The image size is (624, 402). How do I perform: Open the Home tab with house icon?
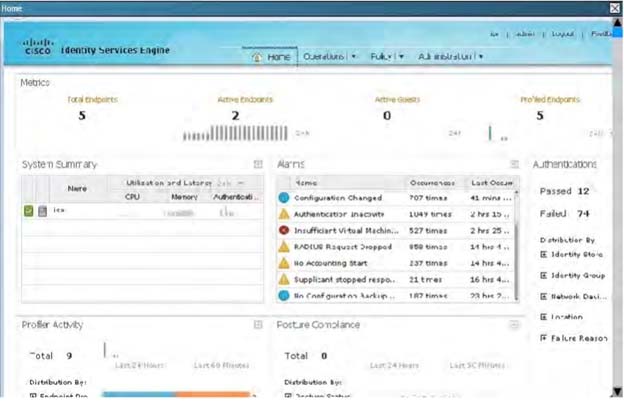coord(270,57)
